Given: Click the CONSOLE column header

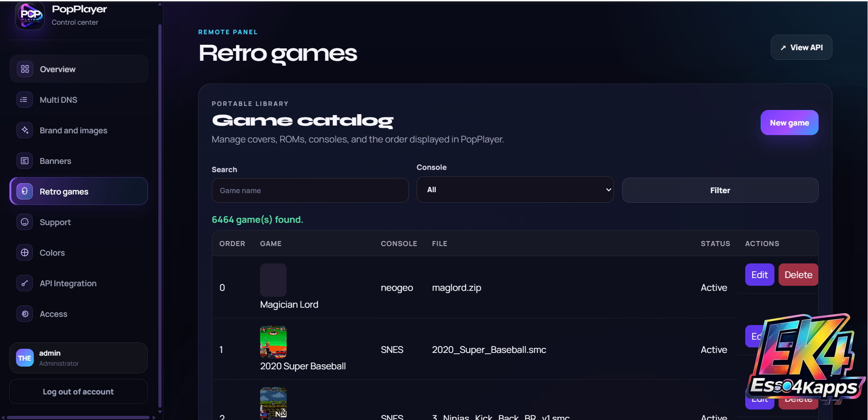Looking at the screenshot, I should tap(399, 244).
